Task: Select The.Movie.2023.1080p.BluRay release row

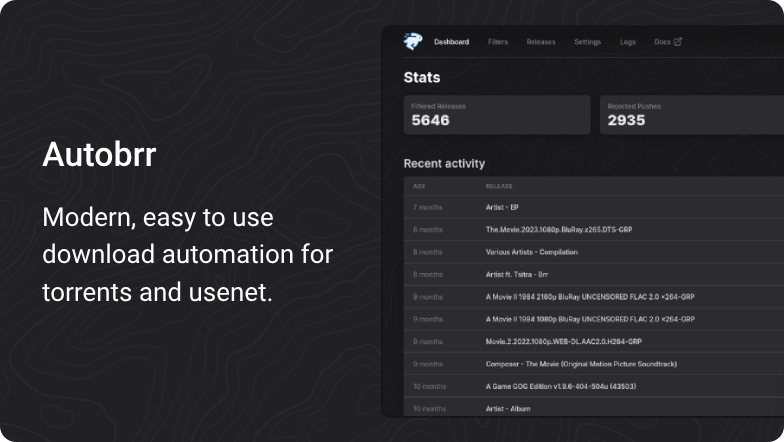Action: pyautogui.click(x=558, y=229)
